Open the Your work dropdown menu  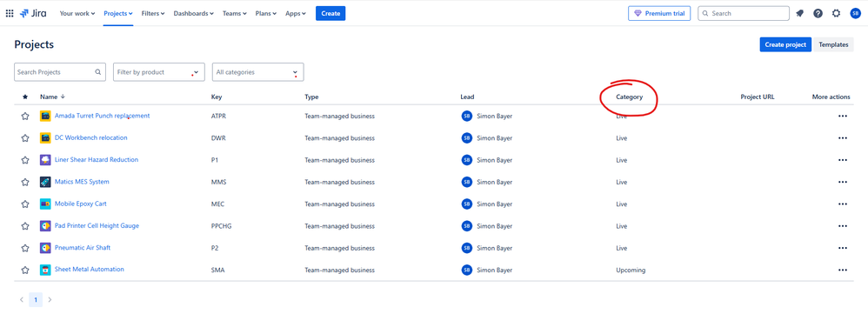77,13
